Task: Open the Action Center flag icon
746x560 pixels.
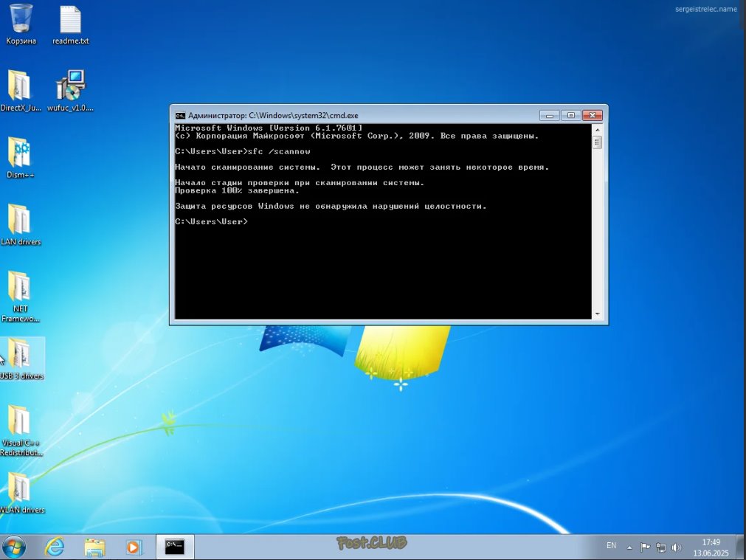Action: pos(645,547)
